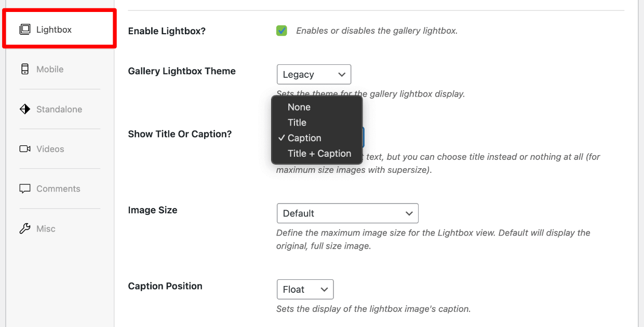644x327 pixels.
Task: Enable the lightbox via its green checkbox
Action: click(x=281, y=31)
